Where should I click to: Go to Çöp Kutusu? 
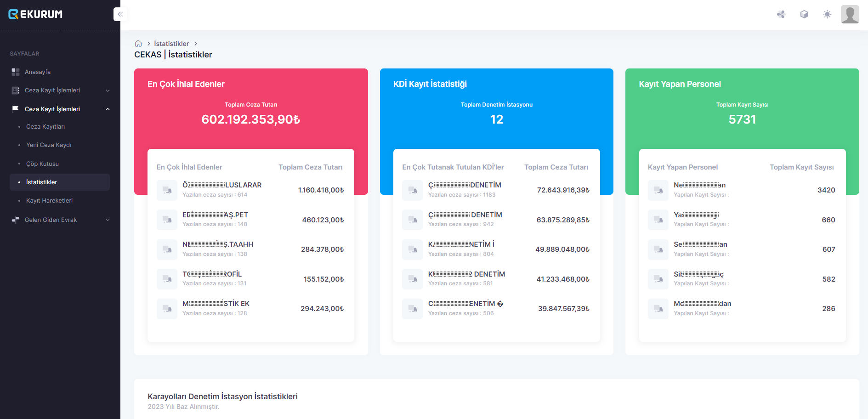click(x=42, y=164)
